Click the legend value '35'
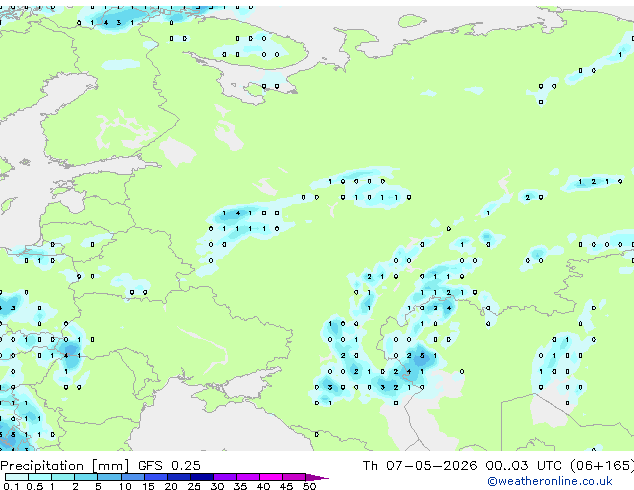The image size is (634, 490). (x=240, y=486)
